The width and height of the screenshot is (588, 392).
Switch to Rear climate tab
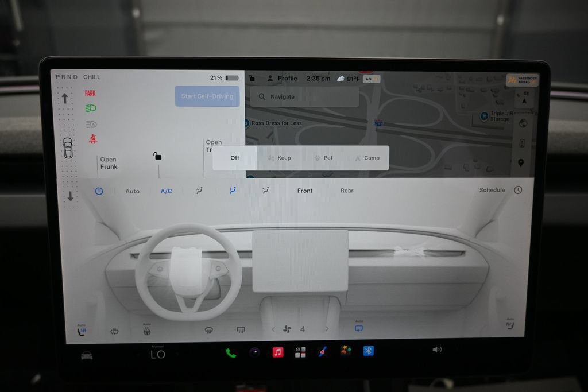point(347,191)
